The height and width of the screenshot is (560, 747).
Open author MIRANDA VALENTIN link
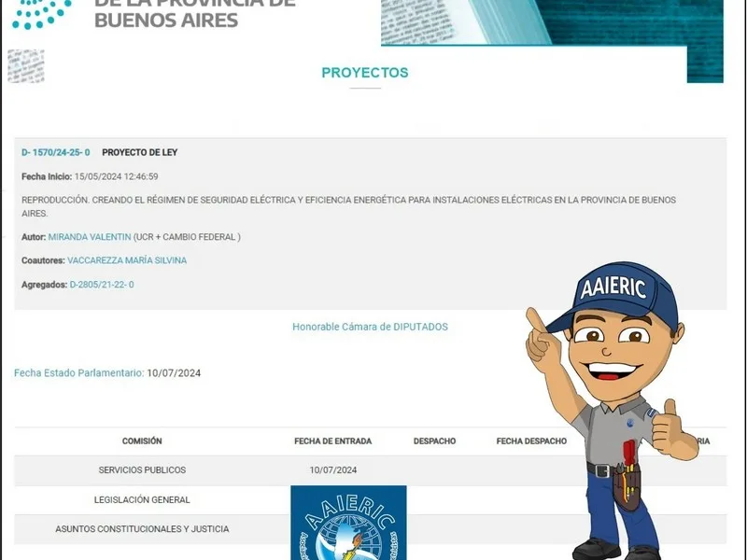pos(90,237)
